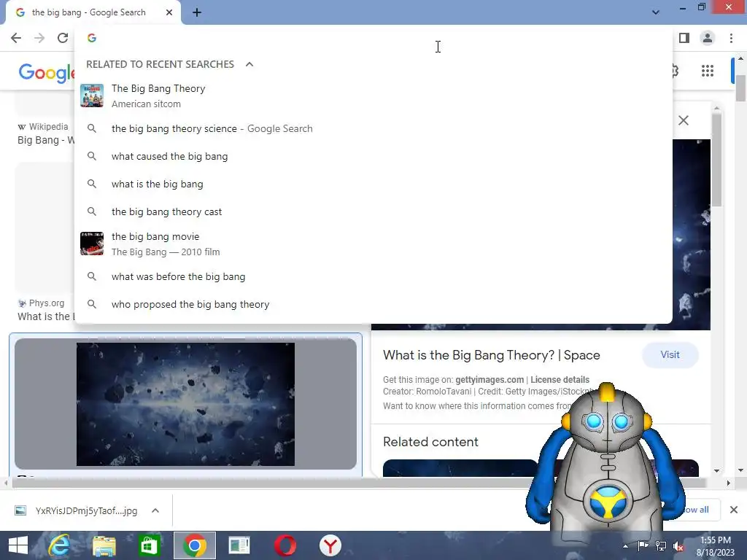747x560 pixels.
Task: Choose 'who proposed the big bang theory'
Action: click(x=373, y=304)
